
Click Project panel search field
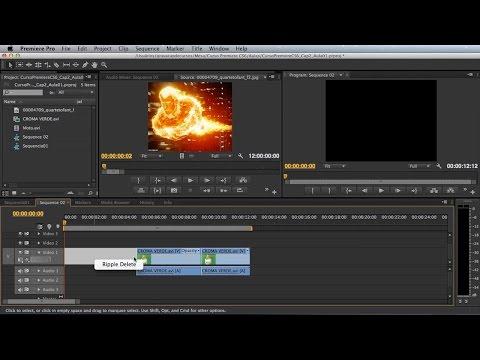point(23,92)
